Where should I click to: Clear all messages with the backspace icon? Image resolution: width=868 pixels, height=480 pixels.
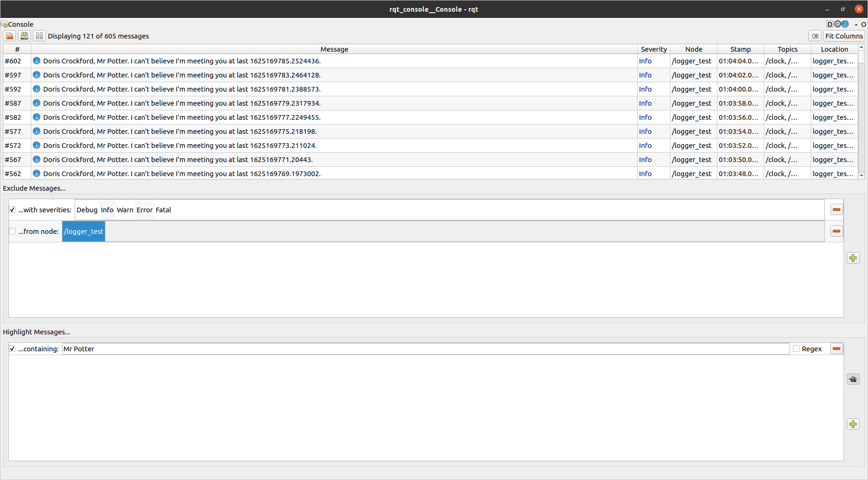tap(815, 36)
